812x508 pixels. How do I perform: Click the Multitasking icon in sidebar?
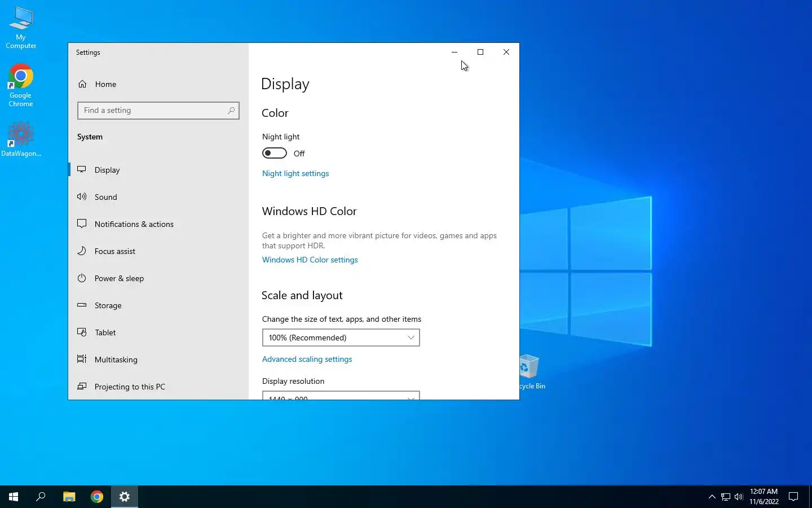pos(82,359)
